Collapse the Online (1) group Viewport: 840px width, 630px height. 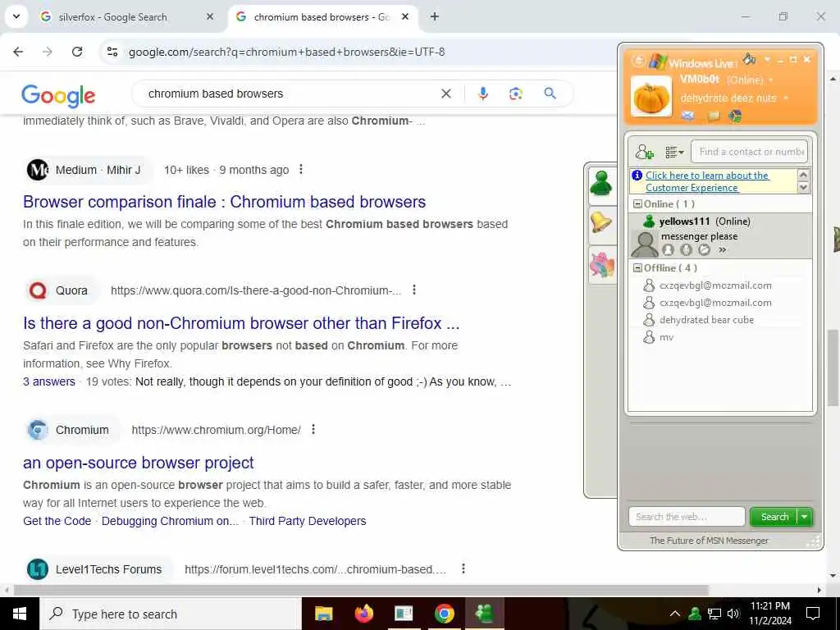click(637, 204)
